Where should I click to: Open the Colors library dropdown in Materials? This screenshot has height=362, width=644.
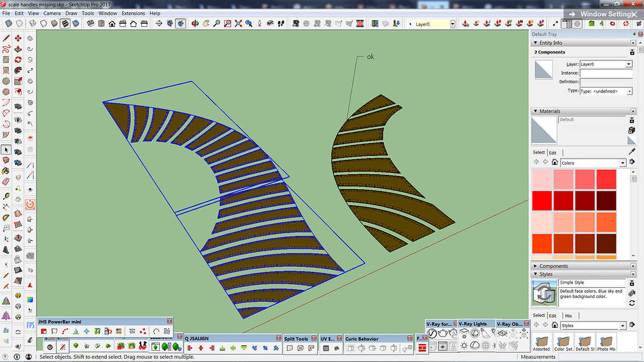click(622, 163)
